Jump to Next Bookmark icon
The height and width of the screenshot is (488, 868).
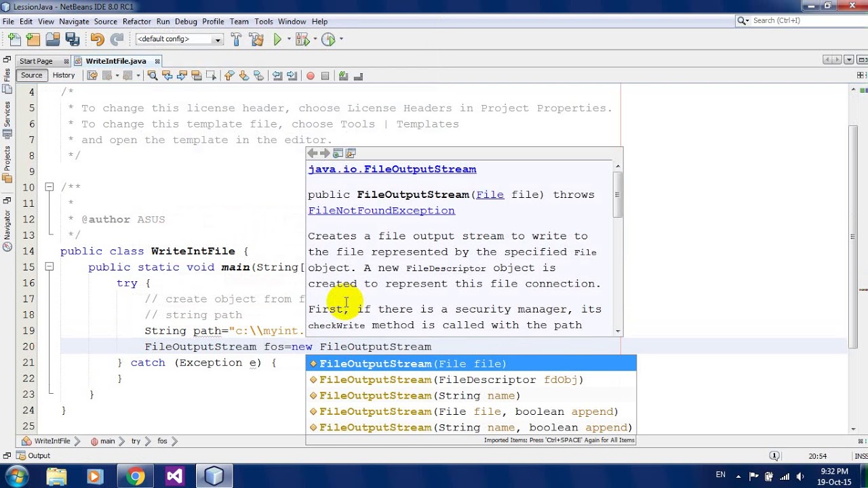243,75
